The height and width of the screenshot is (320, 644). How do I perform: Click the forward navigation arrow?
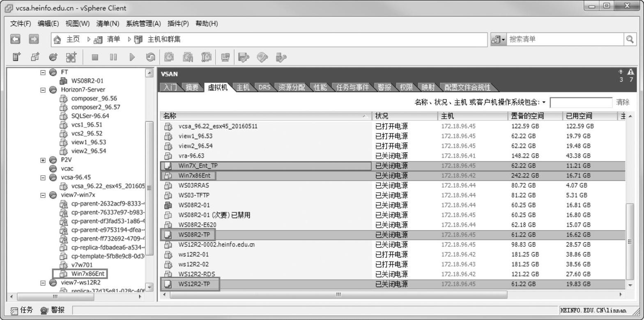[34, 39]
